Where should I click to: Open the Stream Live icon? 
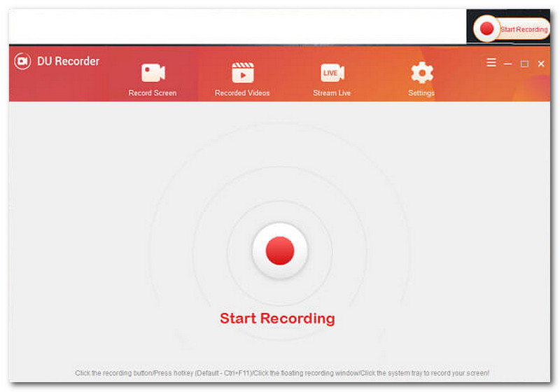[x=332, y=73]
